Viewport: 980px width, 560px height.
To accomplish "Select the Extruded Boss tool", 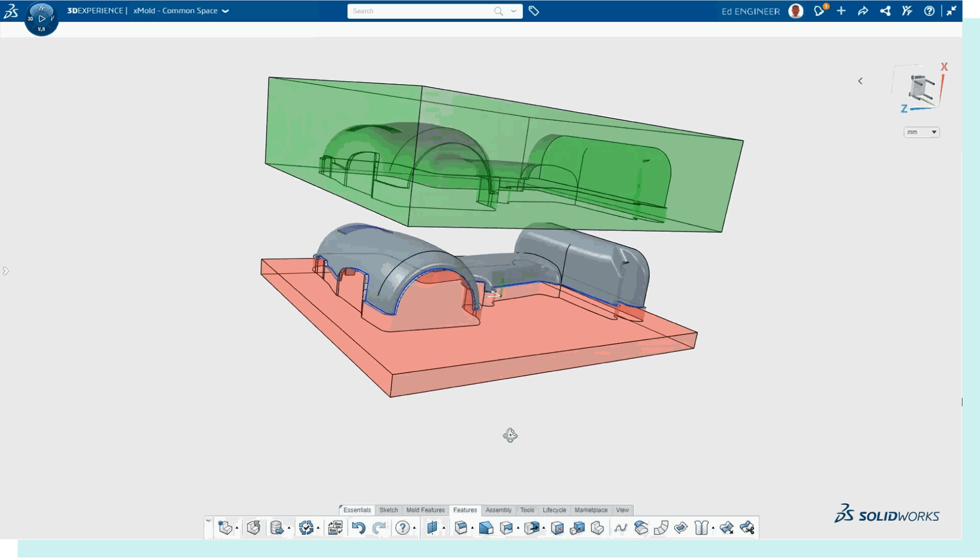I will 462,528.
